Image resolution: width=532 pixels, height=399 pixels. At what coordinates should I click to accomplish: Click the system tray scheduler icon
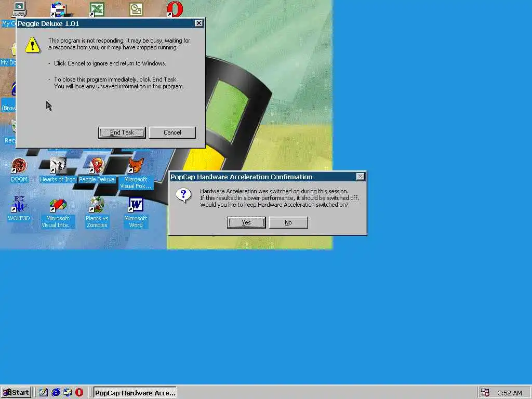click(485, 392)
